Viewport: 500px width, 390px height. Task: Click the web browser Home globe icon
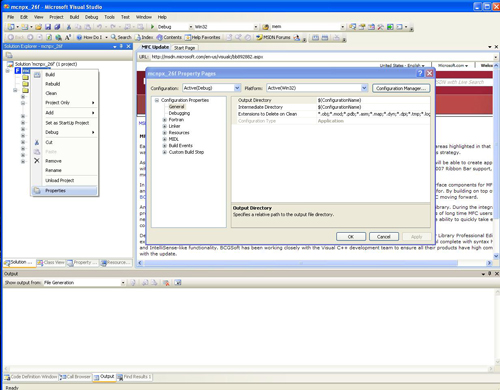click(58, 37)
